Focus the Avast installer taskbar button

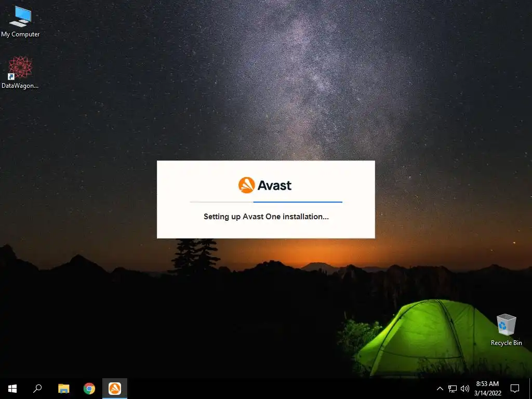pos(115,389)
